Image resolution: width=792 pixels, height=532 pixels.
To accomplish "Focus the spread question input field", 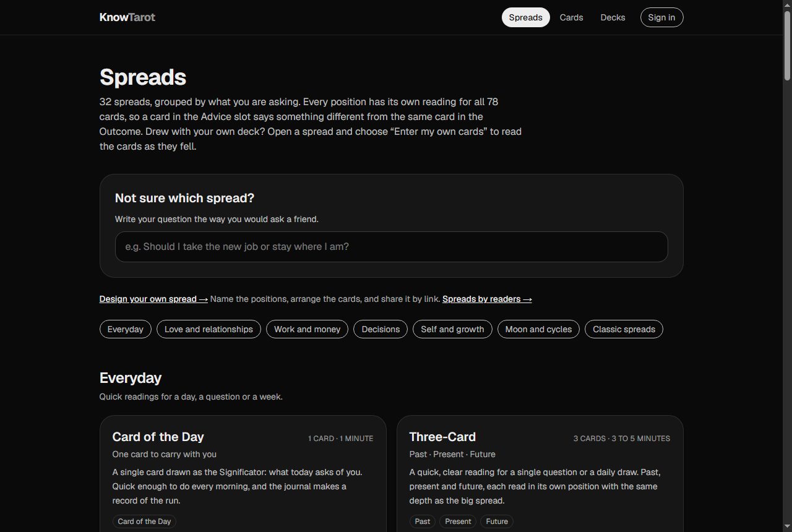I will coord(391,247).
